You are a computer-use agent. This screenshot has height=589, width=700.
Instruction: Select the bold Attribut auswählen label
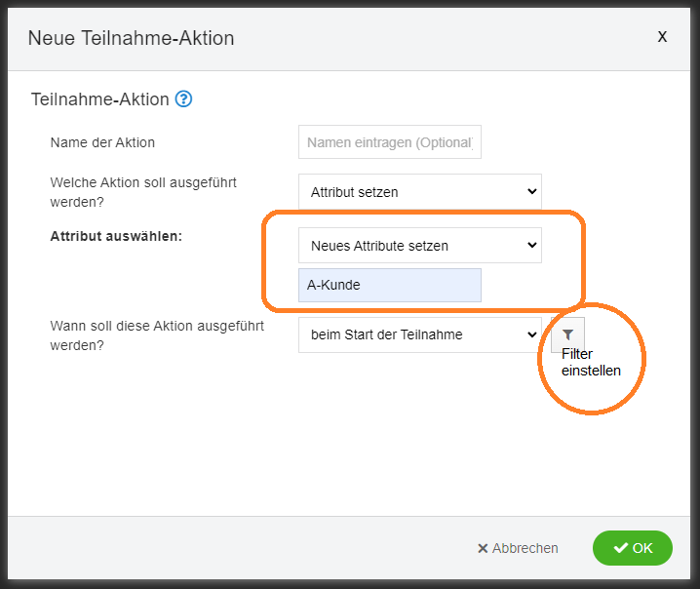[116, 236]
